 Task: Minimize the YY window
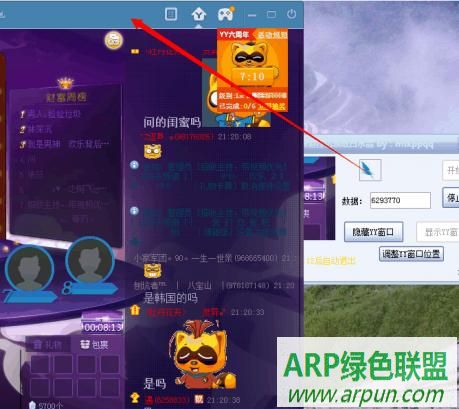coord(252,15)
